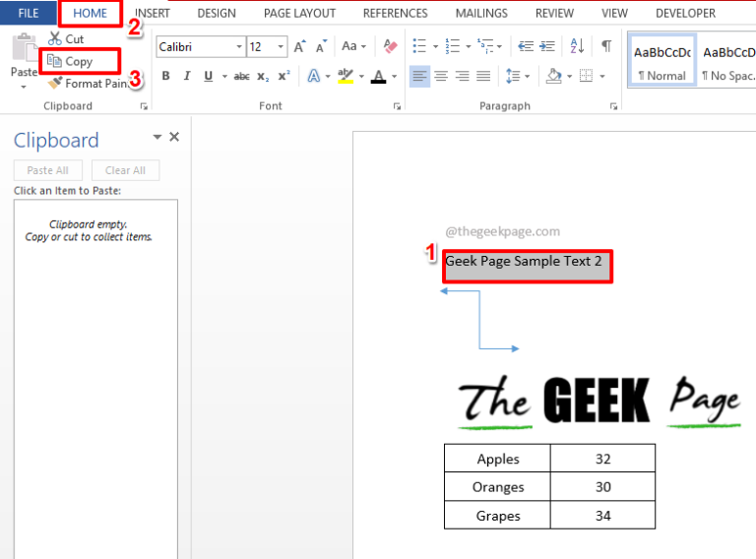Click the Sort A-Z icon
This screenshot has width=756, height=559.
[577, 46]
